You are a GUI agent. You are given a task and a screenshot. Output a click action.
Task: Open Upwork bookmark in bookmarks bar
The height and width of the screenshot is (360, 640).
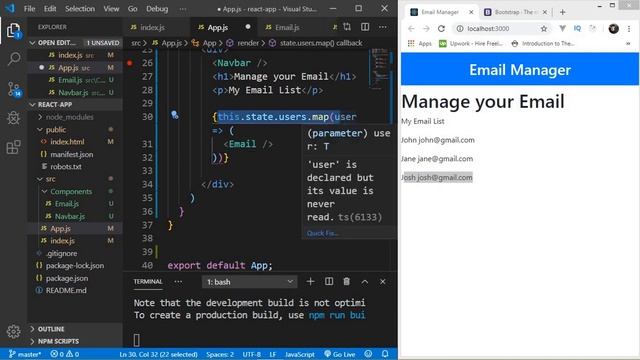471,43
